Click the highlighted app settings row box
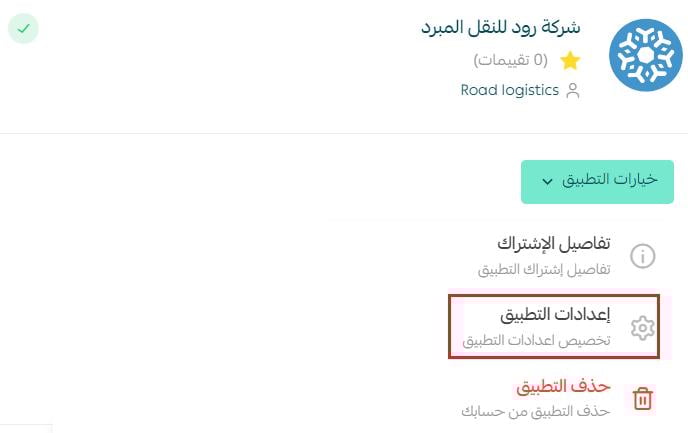The width and height of the screenshot is (688, 433). click(x=554, y=326)
